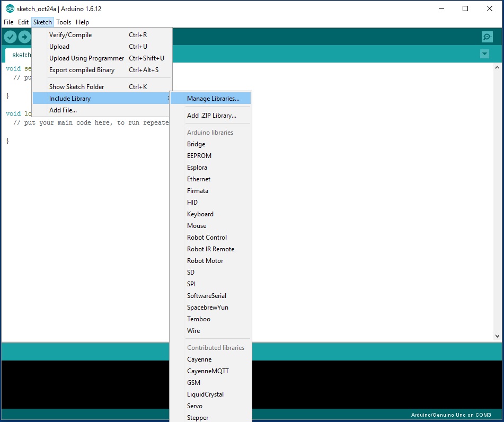Open Manage Libraries...
The height and width of the screenshot is (422, 504).
coord(210,99)
